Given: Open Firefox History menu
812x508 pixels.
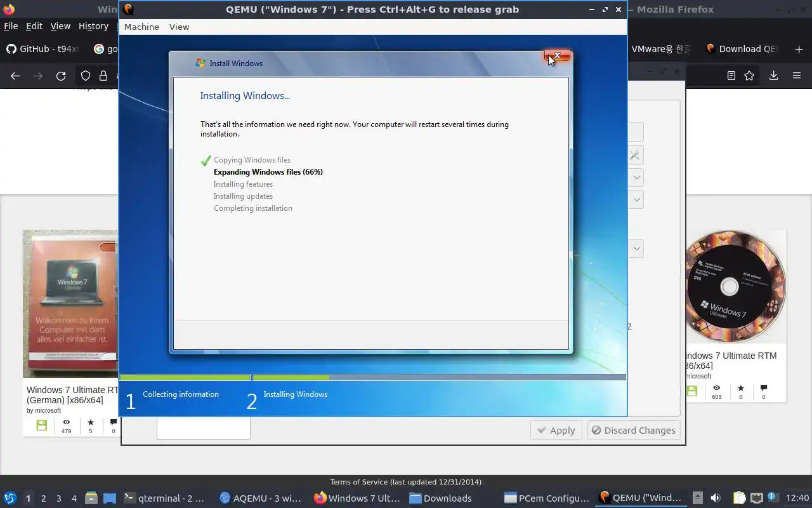Looking at the screenshot, I should tap(93, 26).
